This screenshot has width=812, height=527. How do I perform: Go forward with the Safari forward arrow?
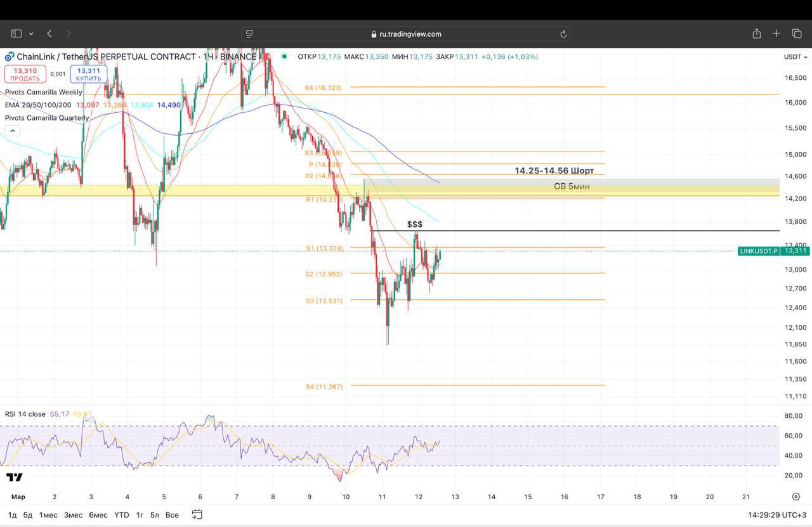(x=69, y=34)
